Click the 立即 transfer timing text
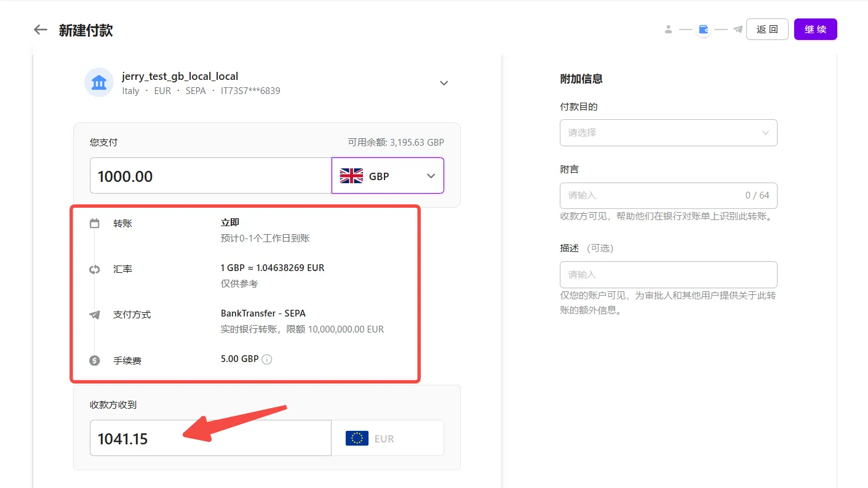Screen dimensions: 868x488 [230, 222]
